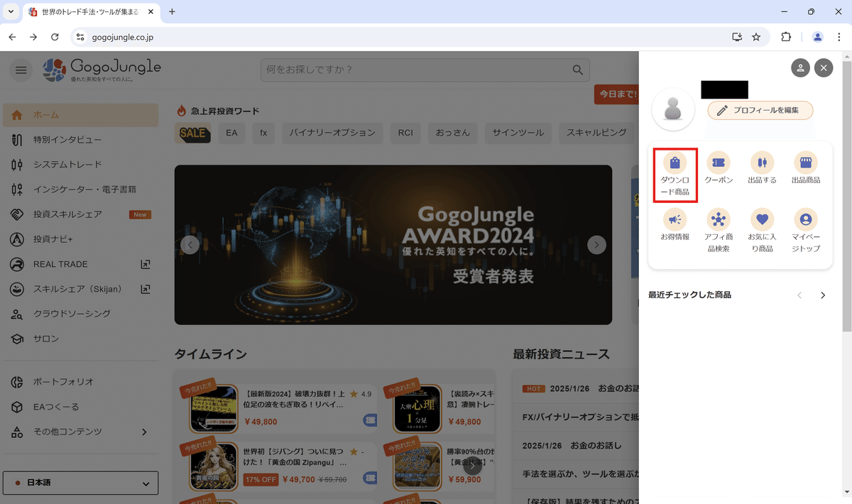852x504 pixels.
Task: Open Chrome profile avatar button
Action: pyautogui.click(x=818, y=37)
